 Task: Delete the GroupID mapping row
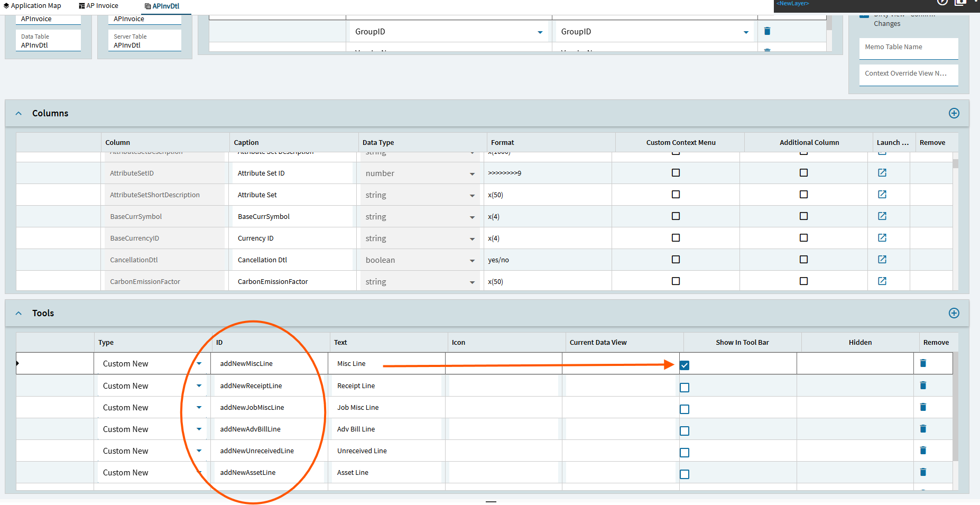click(767, 31)
